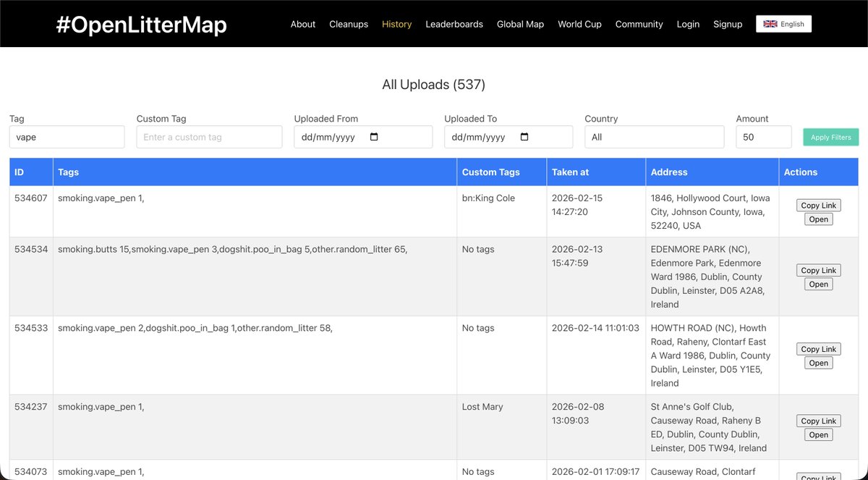The width and height of the screenshot is (868, 480).
Task: Click the Amount field showing 50
Action: [764, 137]
